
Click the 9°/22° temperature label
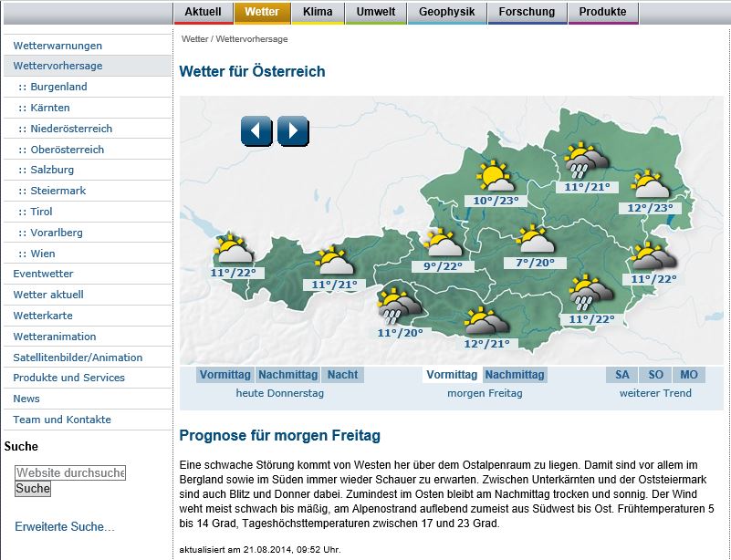[443, 266]
